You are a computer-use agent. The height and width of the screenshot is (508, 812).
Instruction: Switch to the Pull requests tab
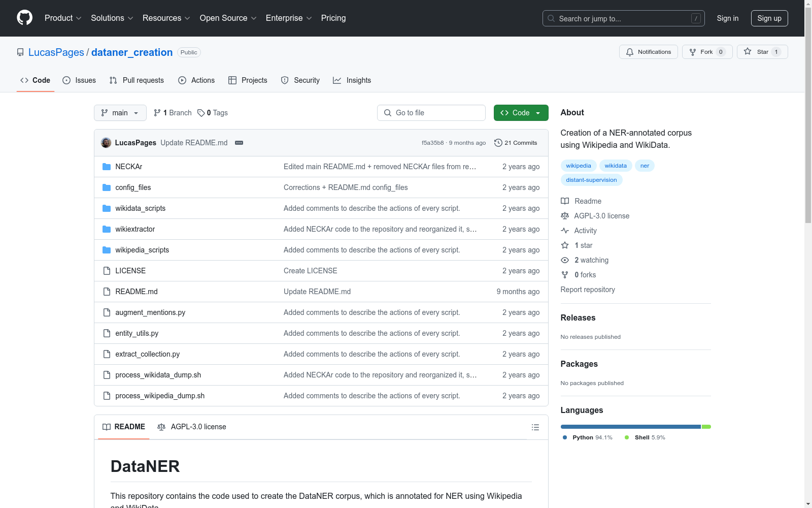point(137,80)
